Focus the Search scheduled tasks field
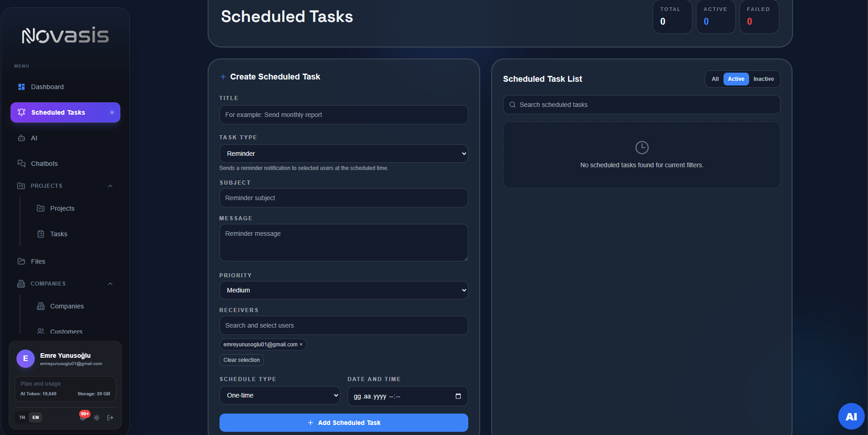Viewport: 868px width, 435px height. pos(642,105)
